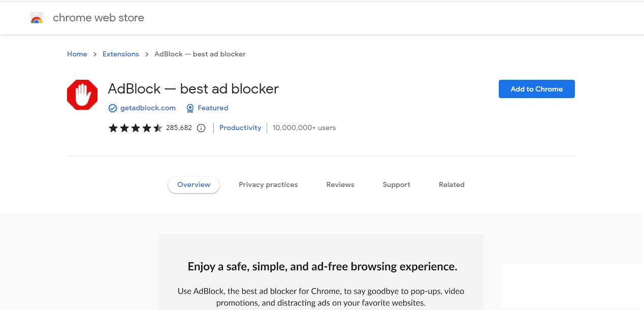
Task: Open the Reviews tab
Action: click(340, 185)
